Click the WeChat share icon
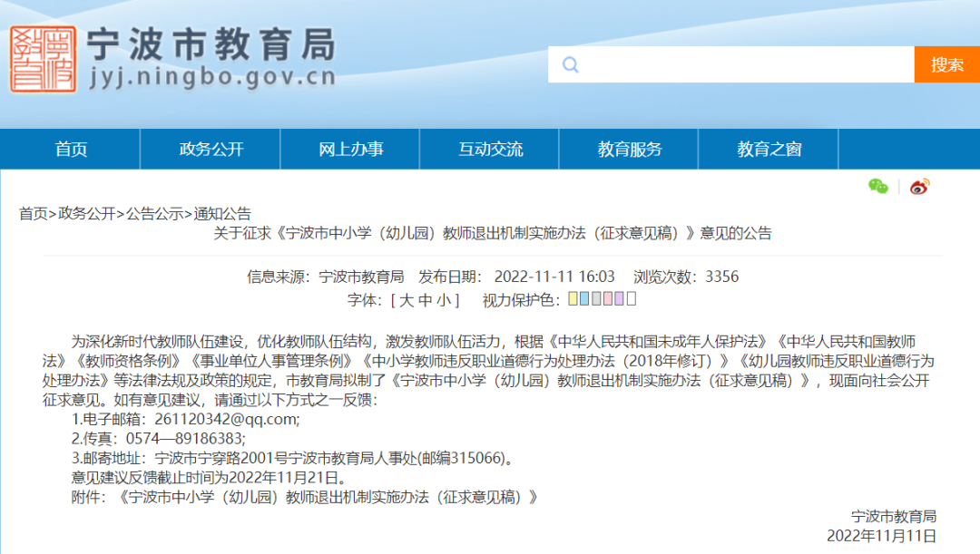 coord(877,187)
